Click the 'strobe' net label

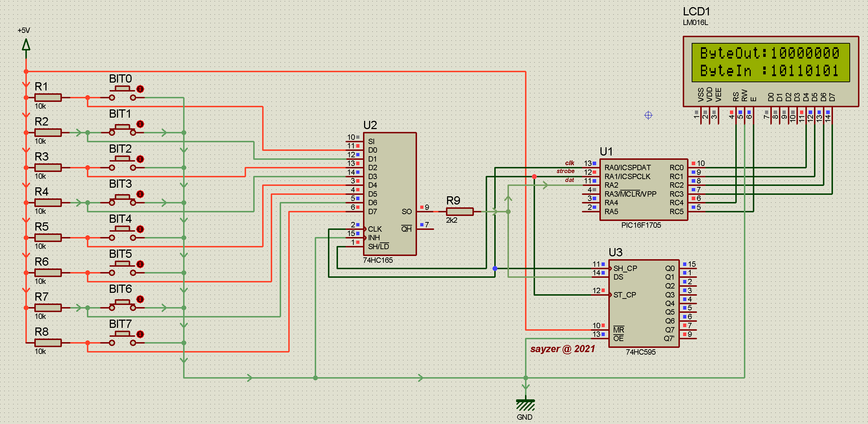click(x=565, y=171)
